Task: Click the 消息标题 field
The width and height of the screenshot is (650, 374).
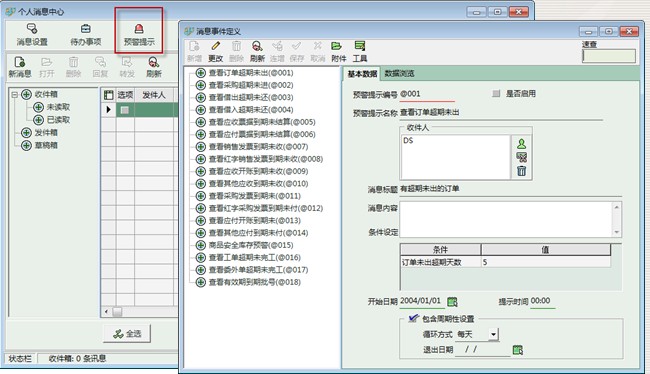Action: pyautogui.click(x=511, y=189)
